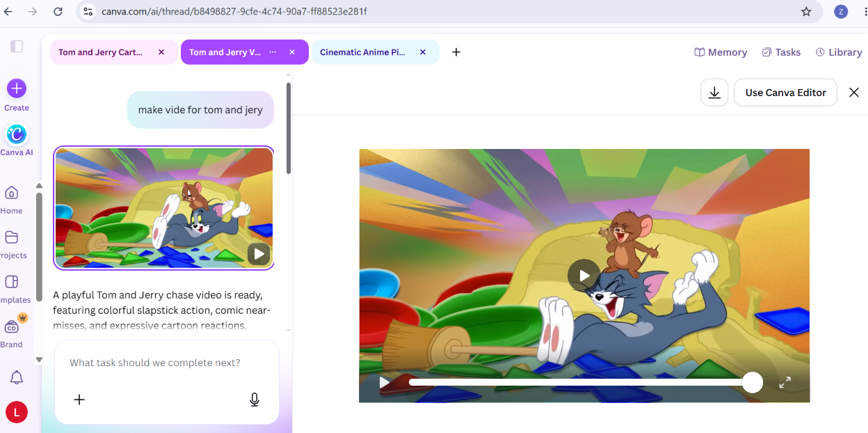Open the Brand kit icon
This screenshot has width=868, height=433.
coord(12,326)
